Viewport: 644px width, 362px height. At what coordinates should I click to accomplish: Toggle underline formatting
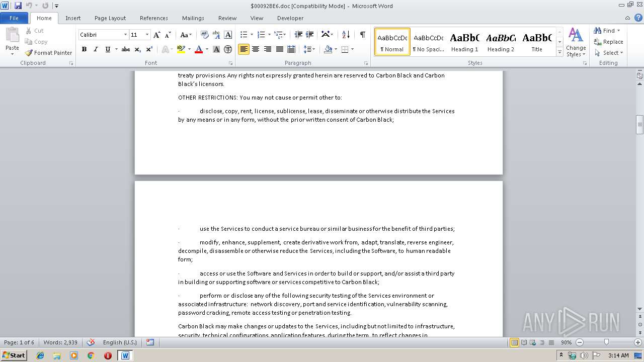pyautogui.click(x=108, y=49)
